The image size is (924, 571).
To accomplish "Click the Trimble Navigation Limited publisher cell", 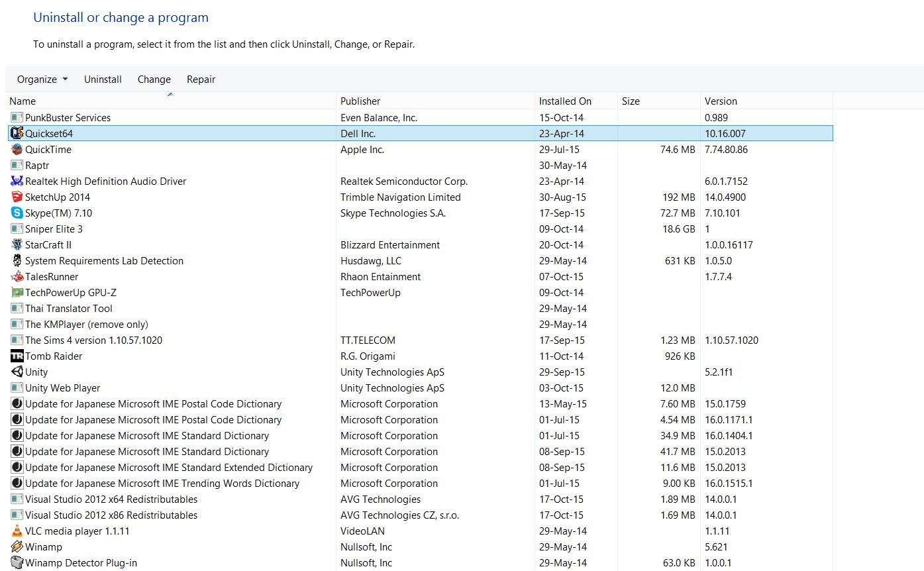I will (x=401, y=197).
